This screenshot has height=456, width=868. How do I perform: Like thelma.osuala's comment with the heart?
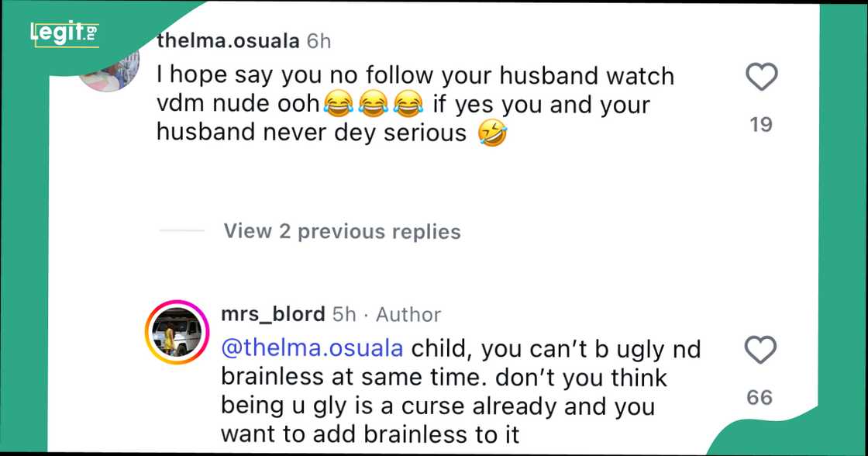(x=761, y=78)
